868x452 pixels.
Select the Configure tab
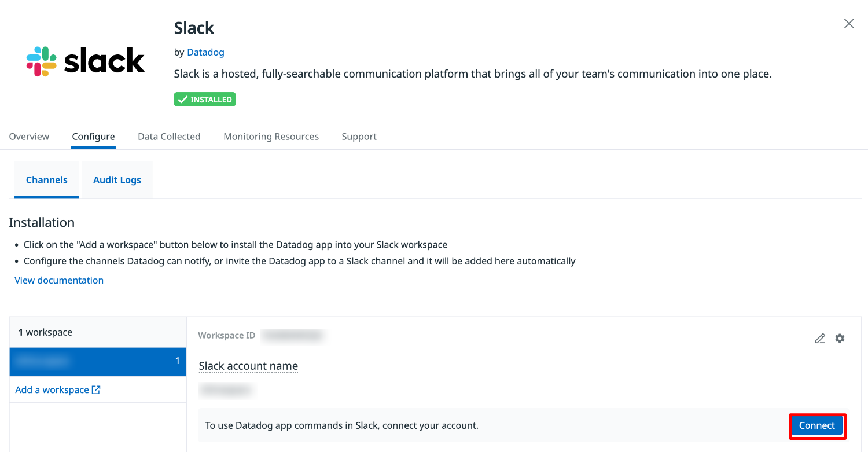(x=93, y=137)
